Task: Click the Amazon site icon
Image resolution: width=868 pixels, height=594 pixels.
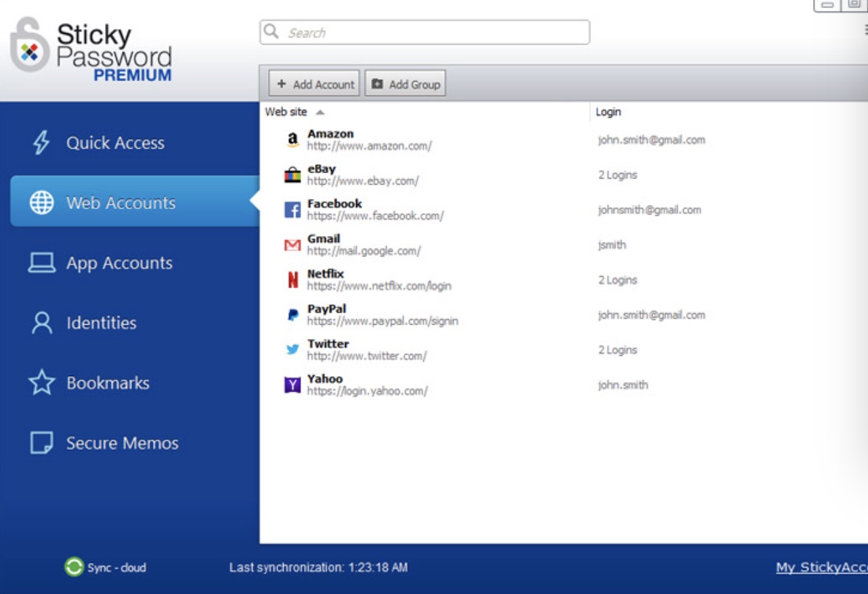Action: click(292, 140)
